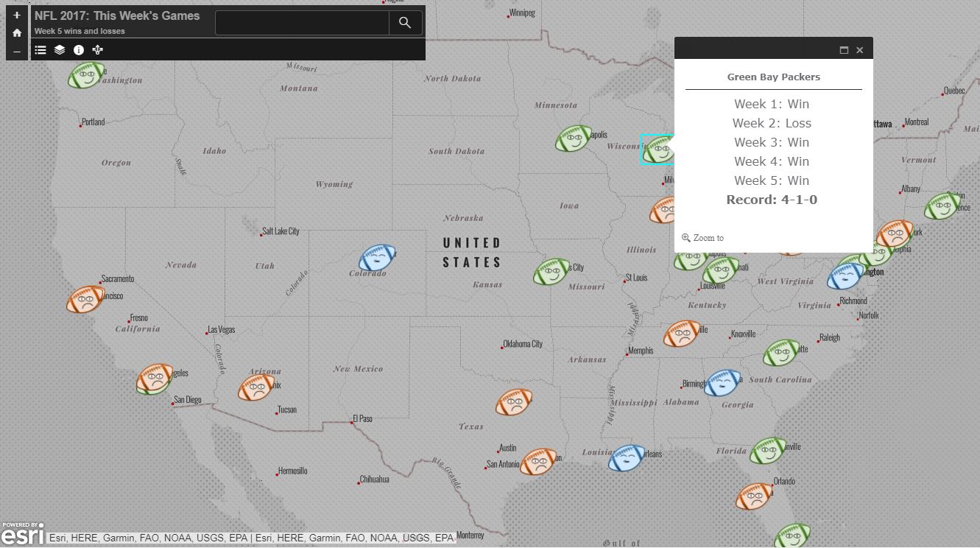The image size is (980, 548).
Task: Click the Salt Lake City map label
Action: pos(281,231)
